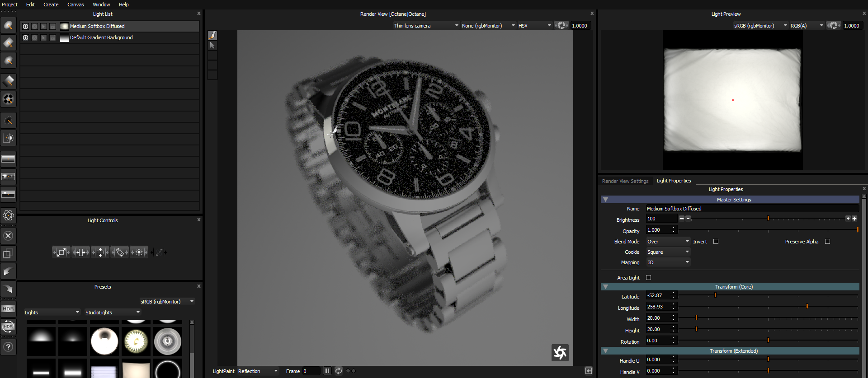Select the Scale light control
Viewport: 868px width, 378px height.
[61, 252]
